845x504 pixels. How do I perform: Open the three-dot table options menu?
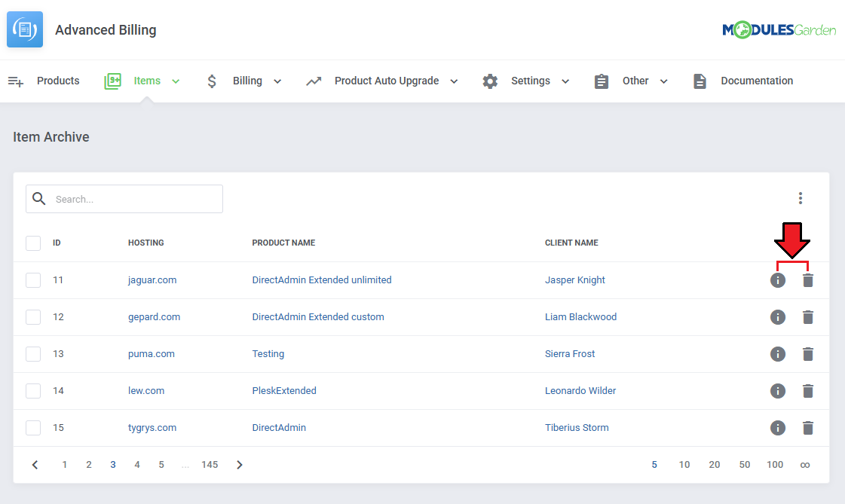pos(801,198)
